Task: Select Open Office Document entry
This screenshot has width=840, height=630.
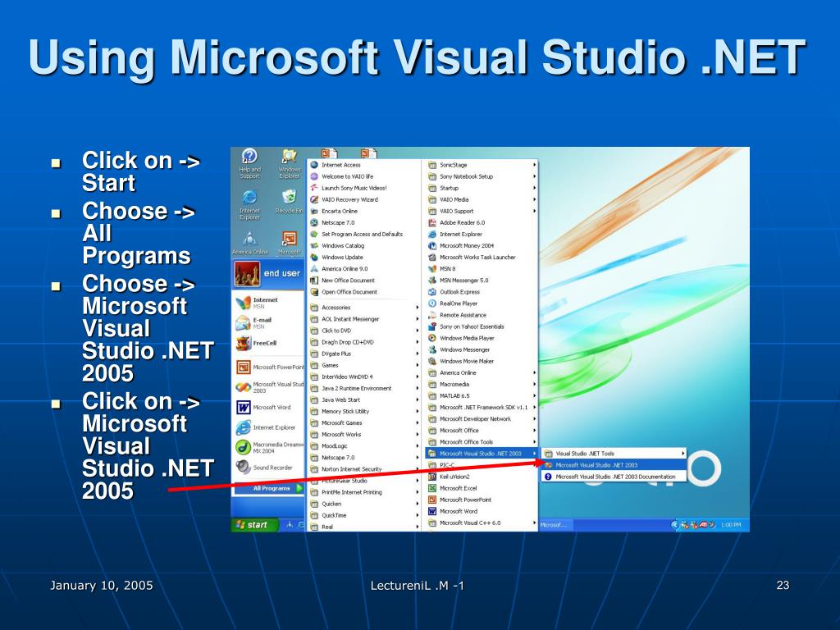Action: (x=363, y=292)
